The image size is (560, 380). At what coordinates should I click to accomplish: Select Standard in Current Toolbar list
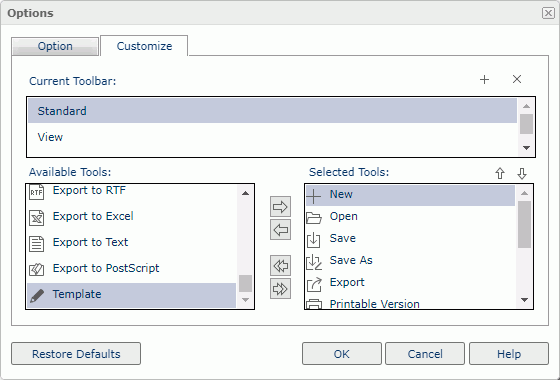(272, 111)
